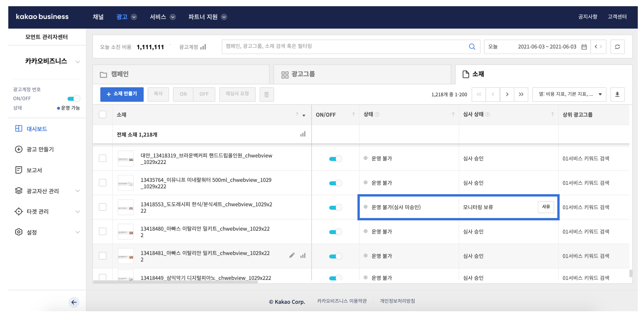Screen dimensions: 644x319
Task: Edit the 13418481 creative with the pencil icon
Action: tap(292, 256)
